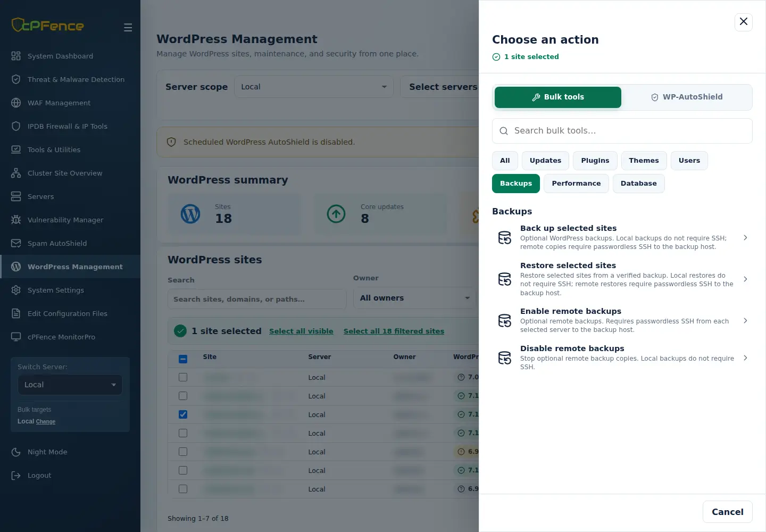
Task: Check the second site row checkbox
Action: [x=183, y=396]
